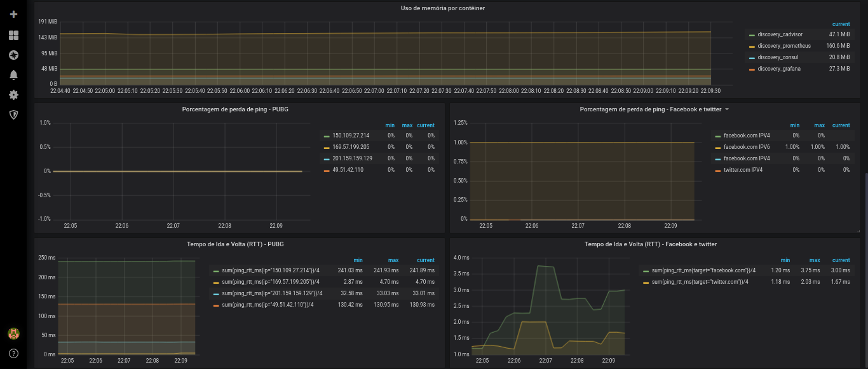
Task: Toggle 49.51.42.110 ping loss series
Action: [x=348, y=170]
